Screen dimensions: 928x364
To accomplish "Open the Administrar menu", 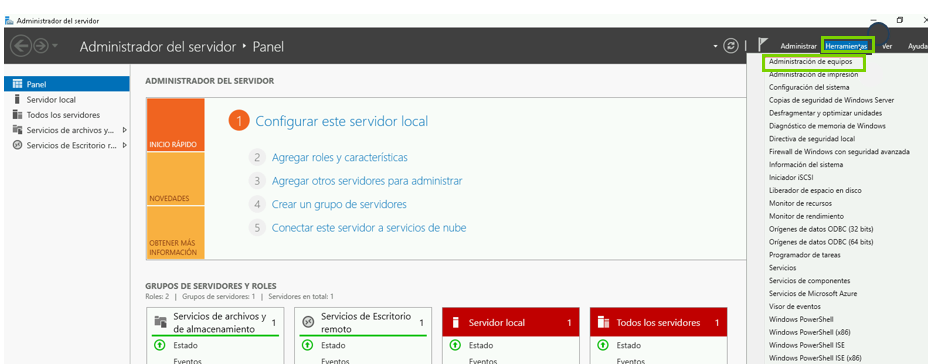I will pyautogui.click(x=798, y=46).
